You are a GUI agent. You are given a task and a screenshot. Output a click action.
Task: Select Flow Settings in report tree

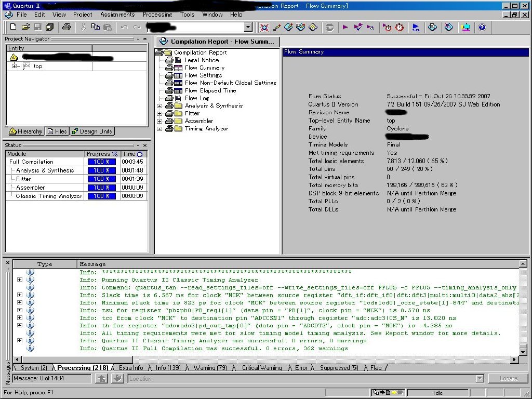tap(203, 75)
